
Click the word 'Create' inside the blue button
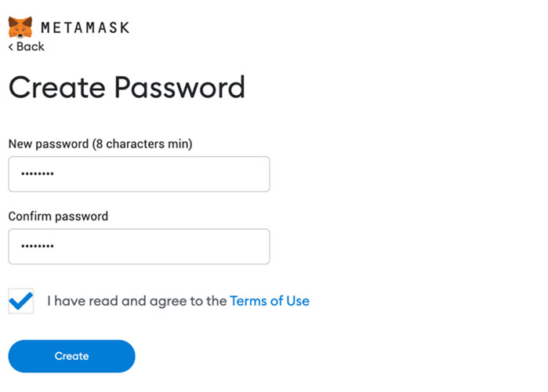click(x=71, y=356)
